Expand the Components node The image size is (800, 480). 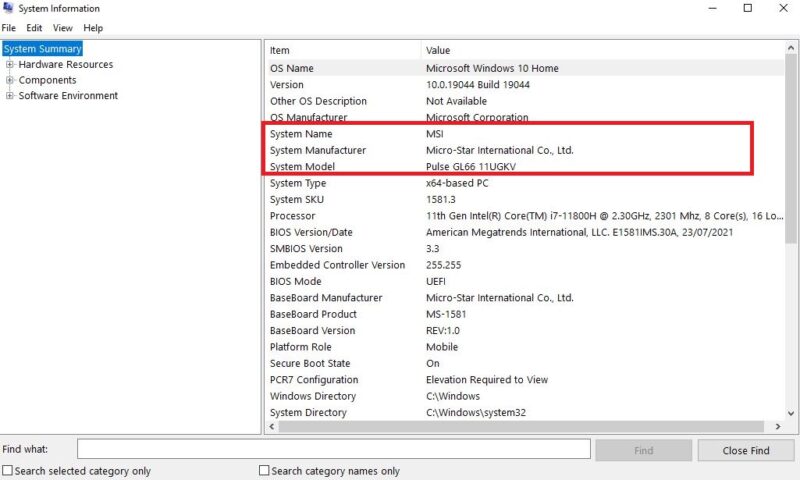point(9,80)
